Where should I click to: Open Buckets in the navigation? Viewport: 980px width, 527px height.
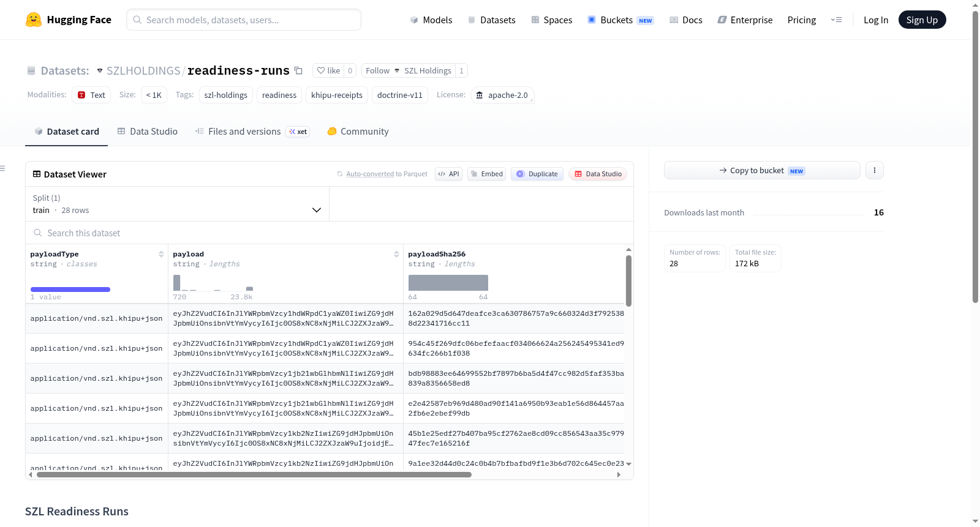pyautogui.click(x=620, y=20)
